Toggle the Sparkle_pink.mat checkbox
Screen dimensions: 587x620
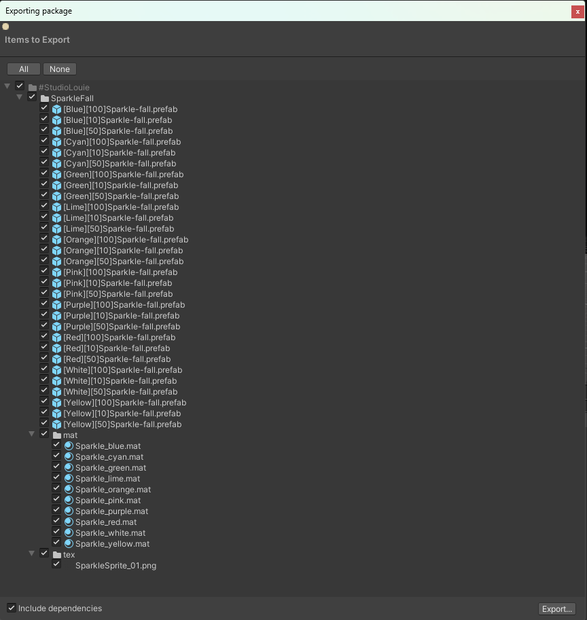(56, 499)
